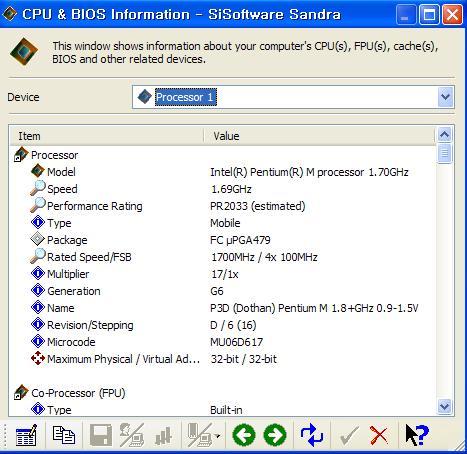Image resolution: width=467 pixels, height=454 pixels.
Task: Go to previous module with green back arrow
Action: [244, 435]
